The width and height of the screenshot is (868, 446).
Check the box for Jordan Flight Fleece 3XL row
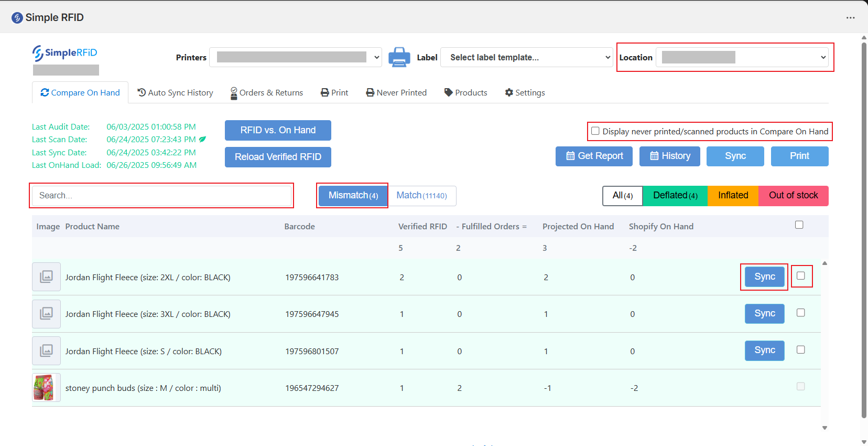pyautogui.click(x=801, y=313)
